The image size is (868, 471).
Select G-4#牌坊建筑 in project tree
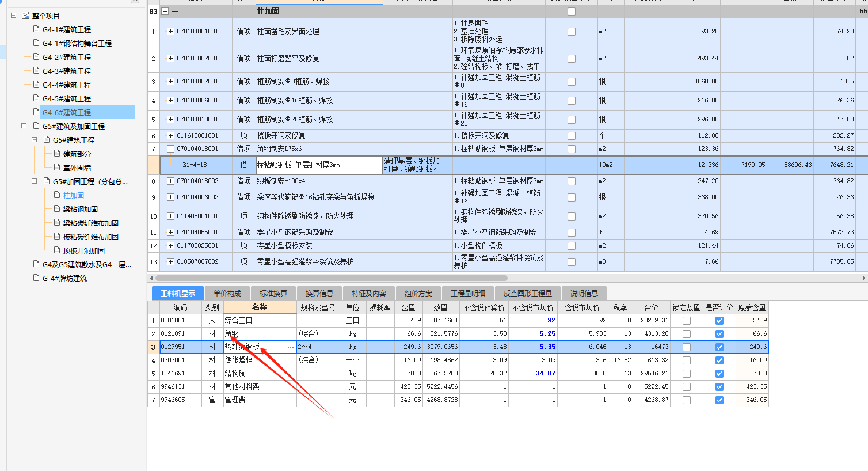[x=64, y=278]
